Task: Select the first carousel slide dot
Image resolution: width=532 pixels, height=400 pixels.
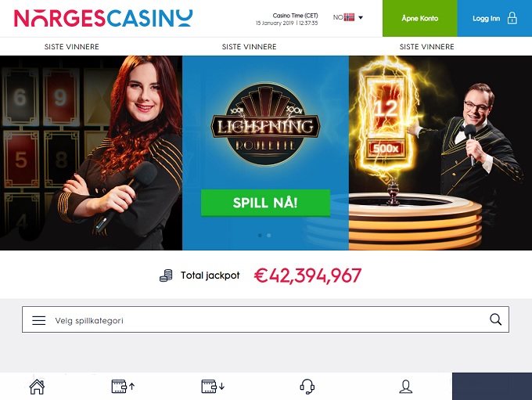Action: click(260, 236)
